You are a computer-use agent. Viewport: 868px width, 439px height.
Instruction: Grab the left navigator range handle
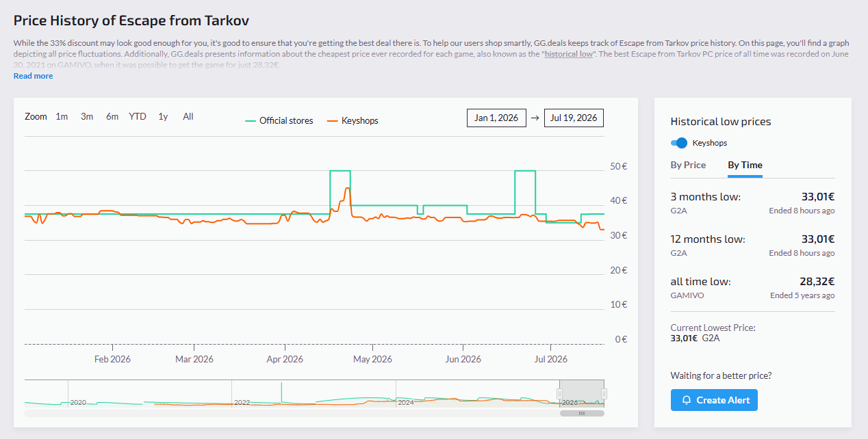point(559,394)
